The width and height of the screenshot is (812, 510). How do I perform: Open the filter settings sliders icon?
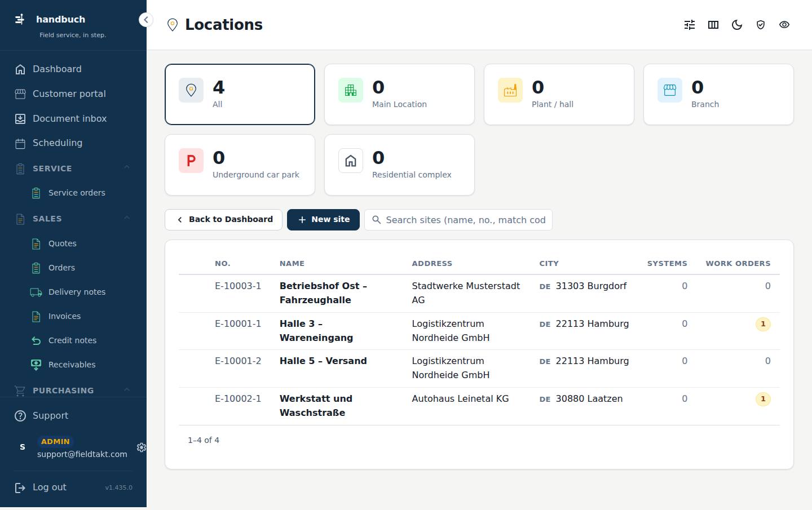click(x=690, y=25)
